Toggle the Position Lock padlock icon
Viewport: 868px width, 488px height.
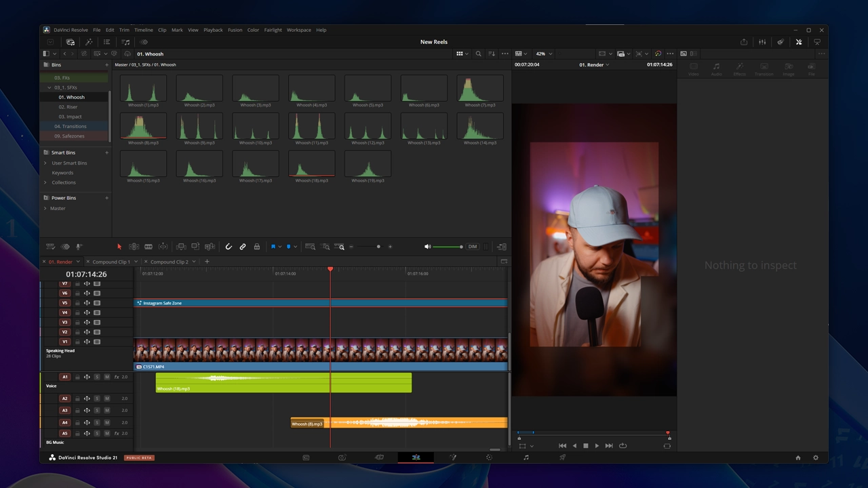pos(256,247)
